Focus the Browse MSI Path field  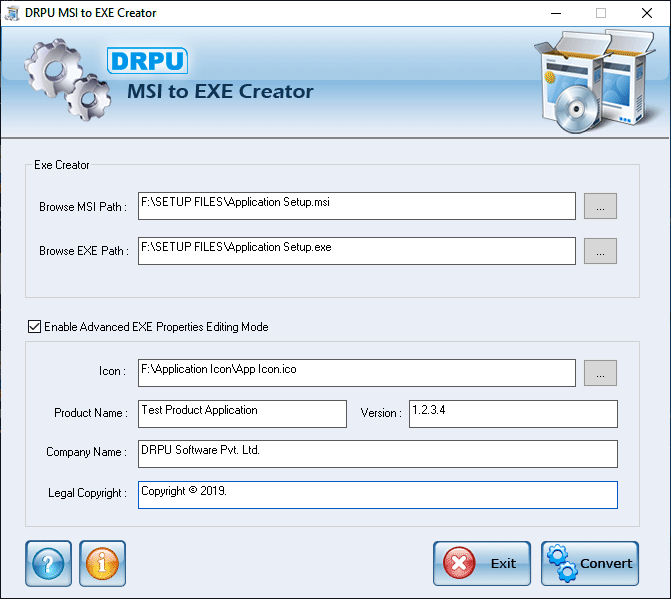tap(356, 206)
